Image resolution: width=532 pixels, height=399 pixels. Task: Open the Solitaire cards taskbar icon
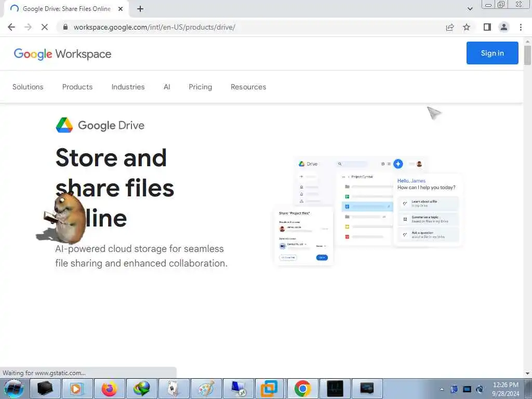coord(174,389)
